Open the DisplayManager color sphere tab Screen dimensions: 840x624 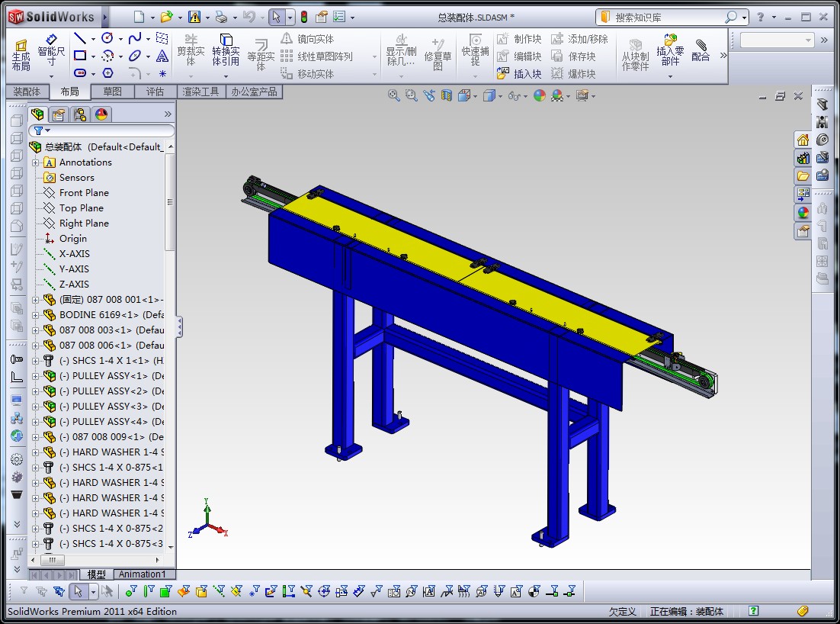coord(101,114)
